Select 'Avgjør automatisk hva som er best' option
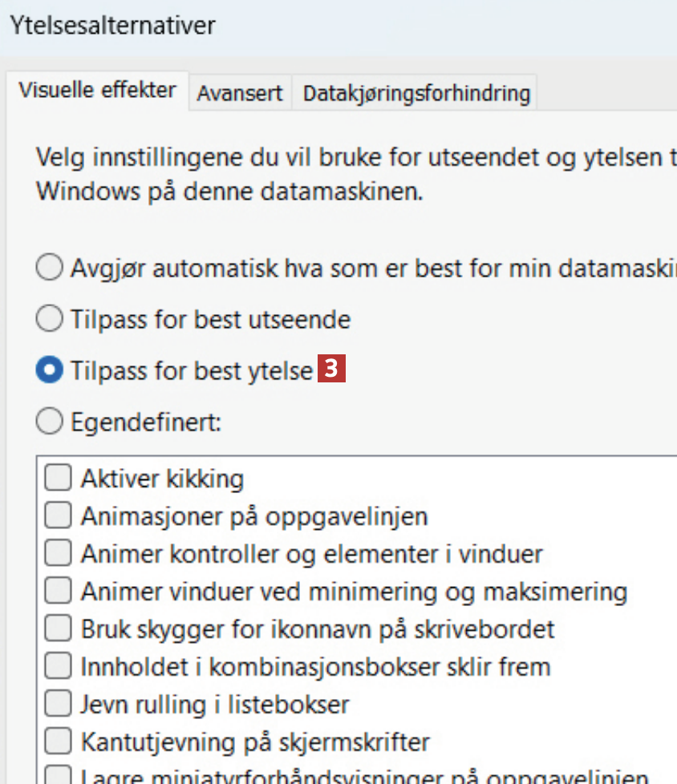The image size is (677, 784). coord(50,267)
